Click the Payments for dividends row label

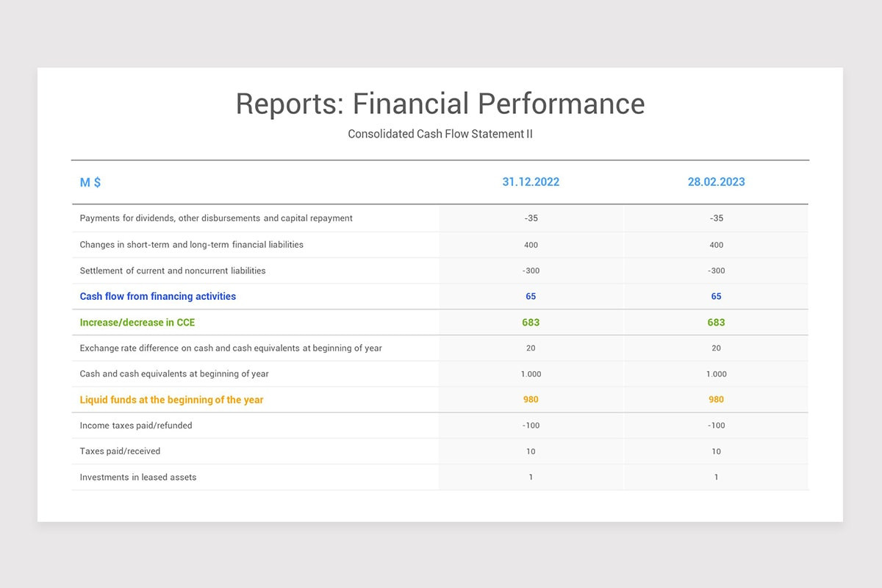[216, 218]
